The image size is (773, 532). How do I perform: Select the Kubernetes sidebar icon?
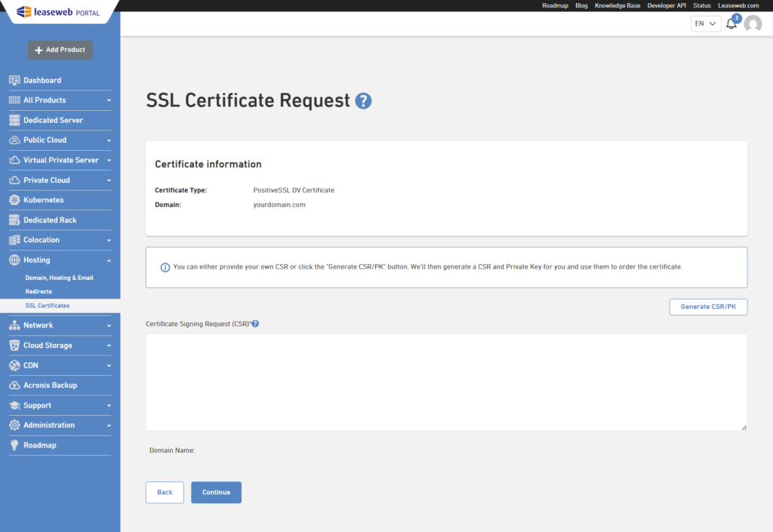[13, 200]
